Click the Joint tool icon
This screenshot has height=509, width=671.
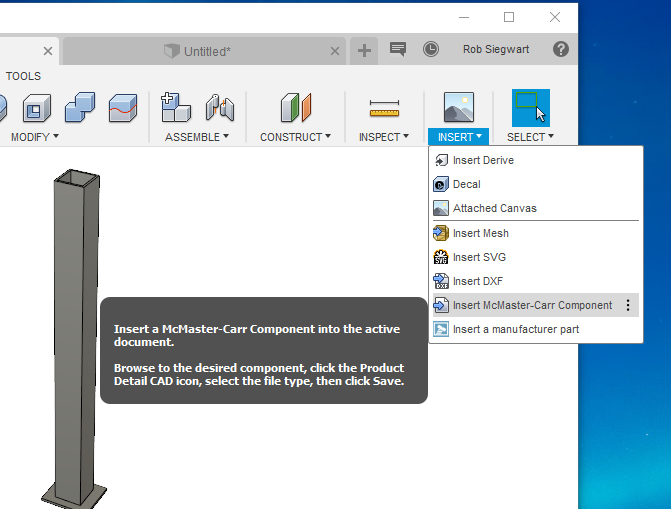pos(220,107)
